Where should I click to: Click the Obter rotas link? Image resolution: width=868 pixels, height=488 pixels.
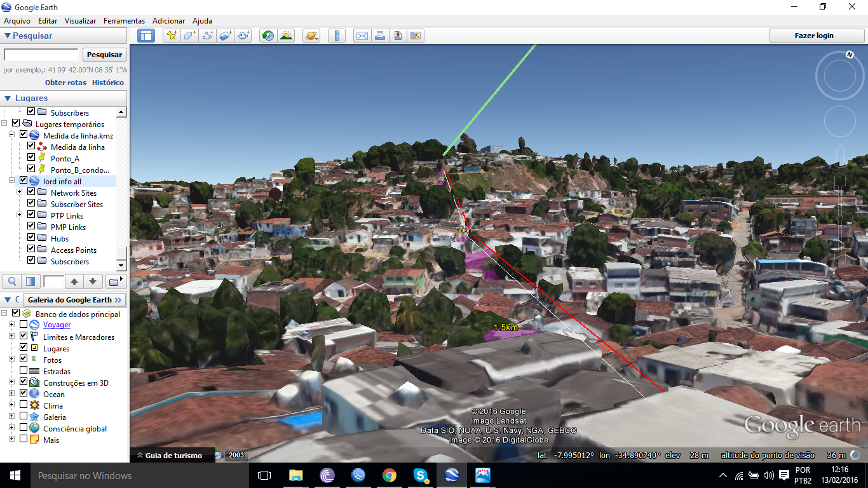click(x=65, y=83)
